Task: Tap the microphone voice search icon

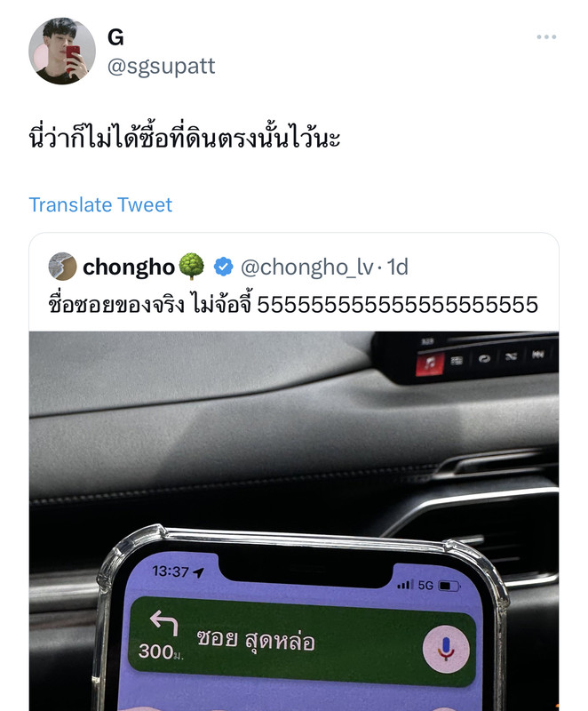Action: pyautogui.click(x=446, y=650)
